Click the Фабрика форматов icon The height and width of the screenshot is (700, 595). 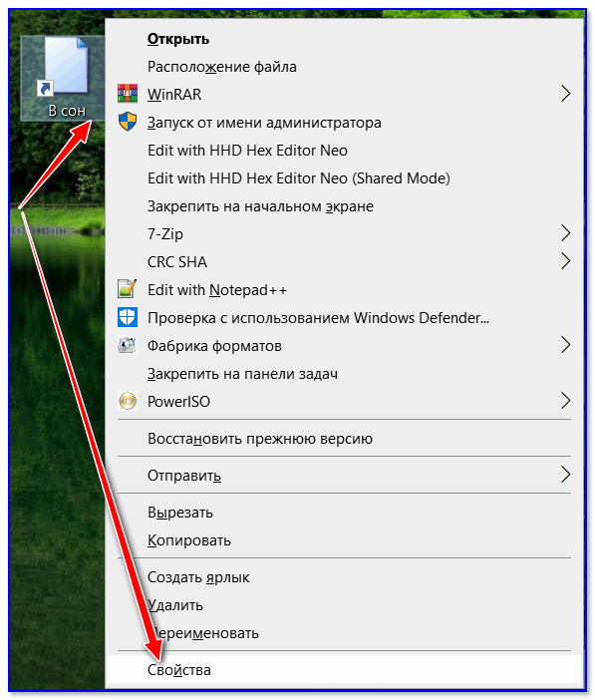(x=128, y=345)
